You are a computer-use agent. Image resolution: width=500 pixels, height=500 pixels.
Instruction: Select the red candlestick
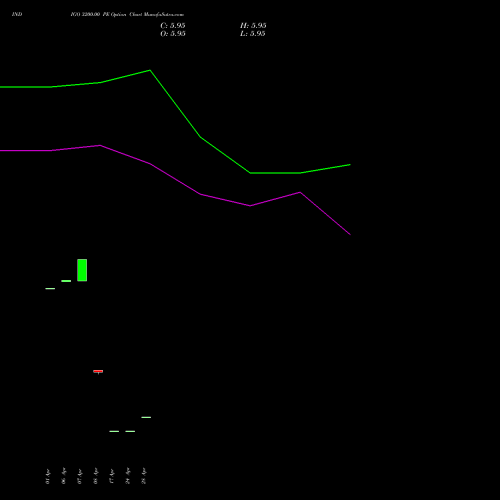point(98,371)
